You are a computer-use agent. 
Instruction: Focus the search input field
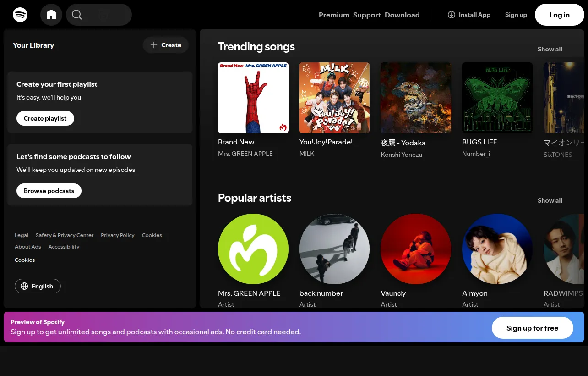pyautogui.click(x=99, y=15)
